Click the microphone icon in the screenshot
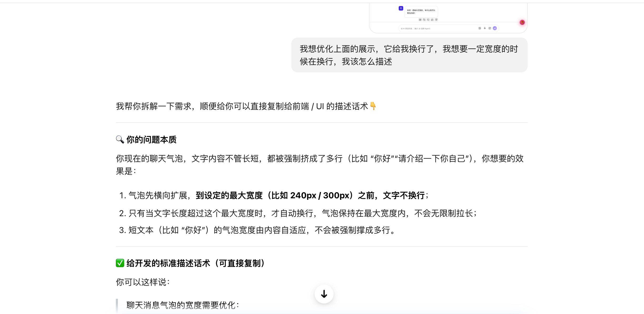This screenshot has width=644, height=314. click(x=485, y=28)
